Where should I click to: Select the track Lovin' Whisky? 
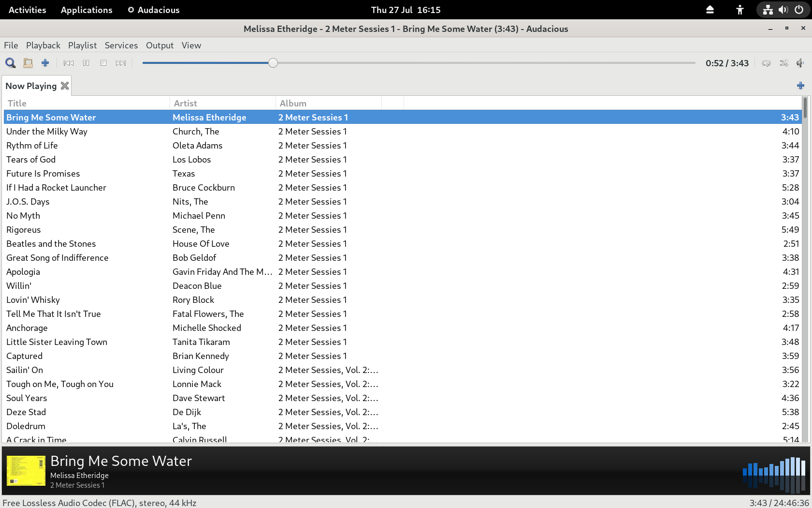(x=403, y=299)
